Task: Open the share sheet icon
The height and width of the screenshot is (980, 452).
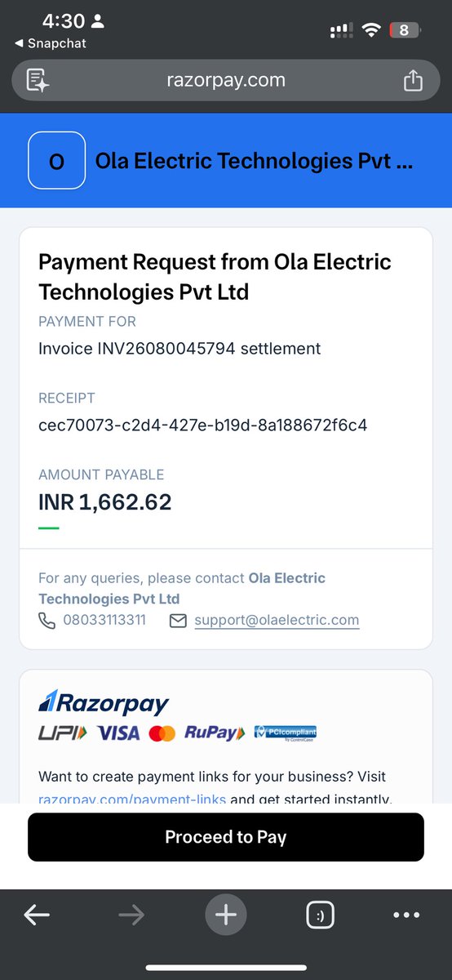Action: point(413,80)
